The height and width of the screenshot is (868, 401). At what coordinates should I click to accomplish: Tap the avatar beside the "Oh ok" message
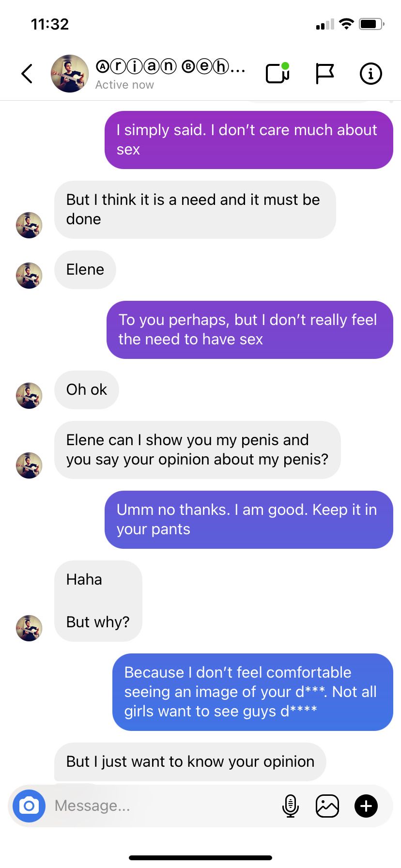[x=29, y=396]
